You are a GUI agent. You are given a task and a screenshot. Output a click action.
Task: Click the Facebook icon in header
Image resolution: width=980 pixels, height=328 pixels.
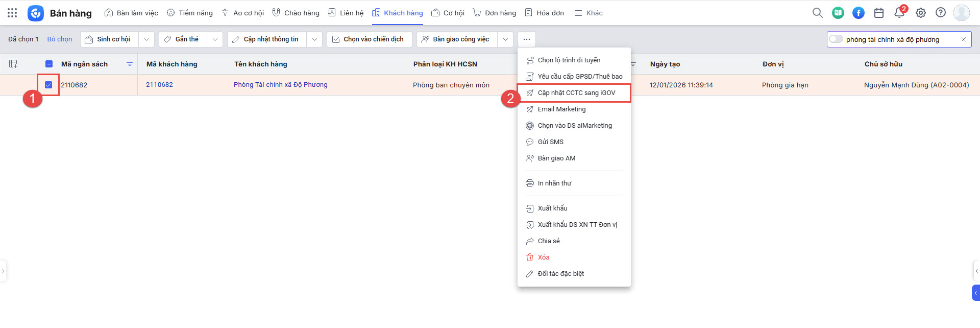859,13
